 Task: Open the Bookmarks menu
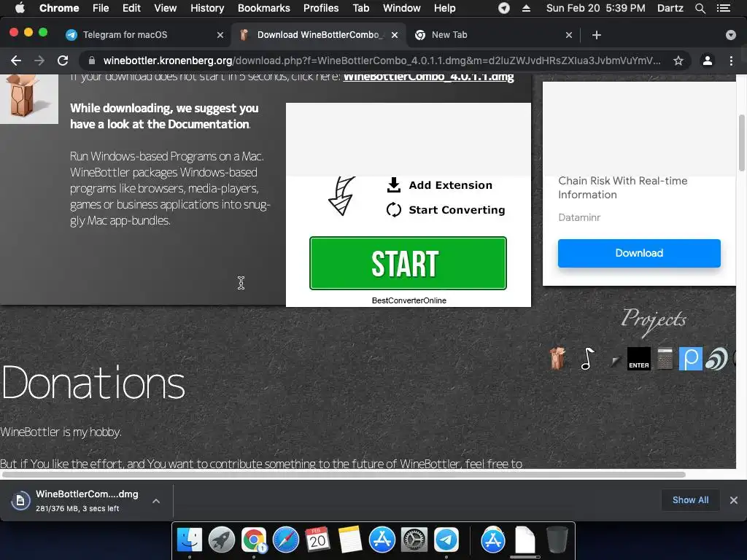click(x=263, y=8)
